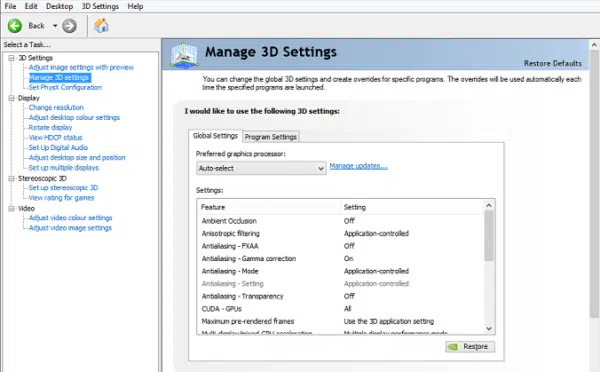Click the grey Forward arrow icon
This screenshot has width=600, height=372.
(69, 26)
